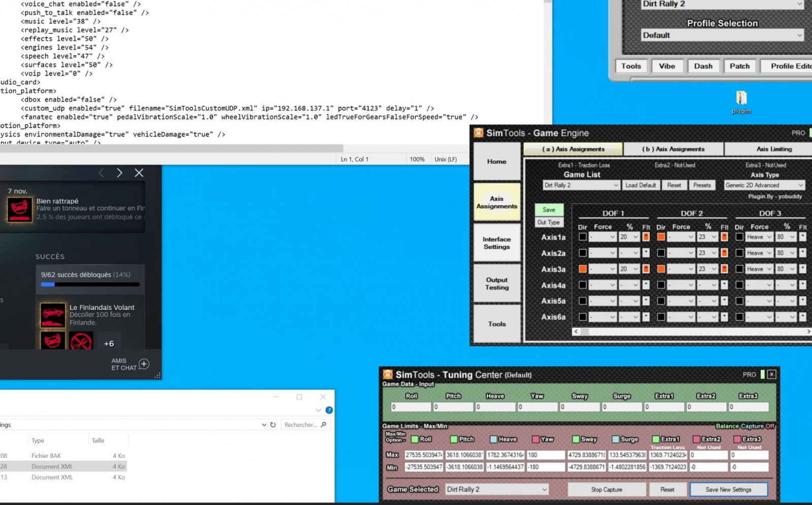This screenshot has width=812, height=505.
Task: Click the achievements progress bar
Action: tap(90, 284)
